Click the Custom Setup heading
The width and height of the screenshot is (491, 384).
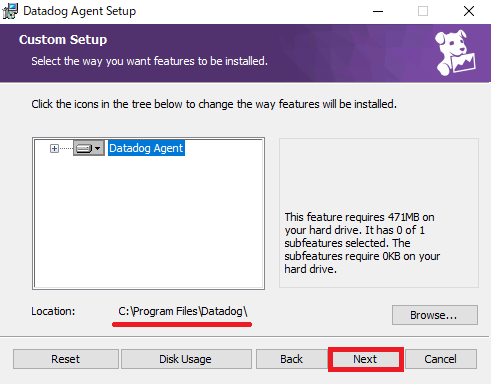click(63, 40)
